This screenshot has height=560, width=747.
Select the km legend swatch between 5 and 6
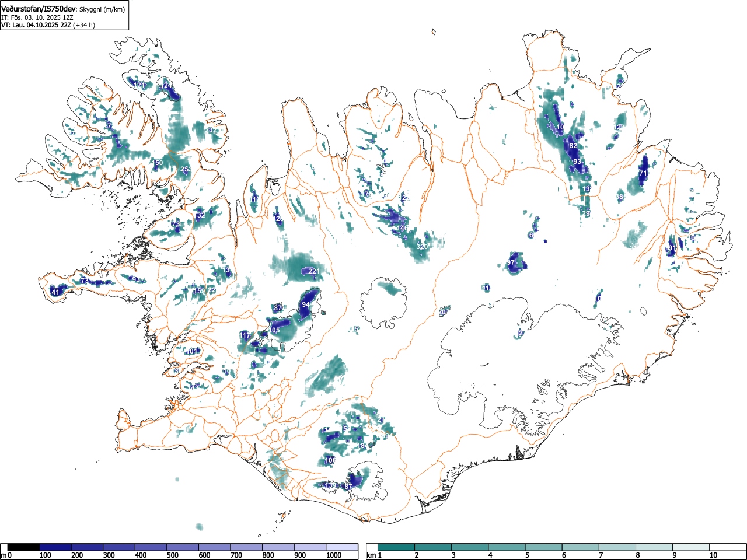pos(544,547)
